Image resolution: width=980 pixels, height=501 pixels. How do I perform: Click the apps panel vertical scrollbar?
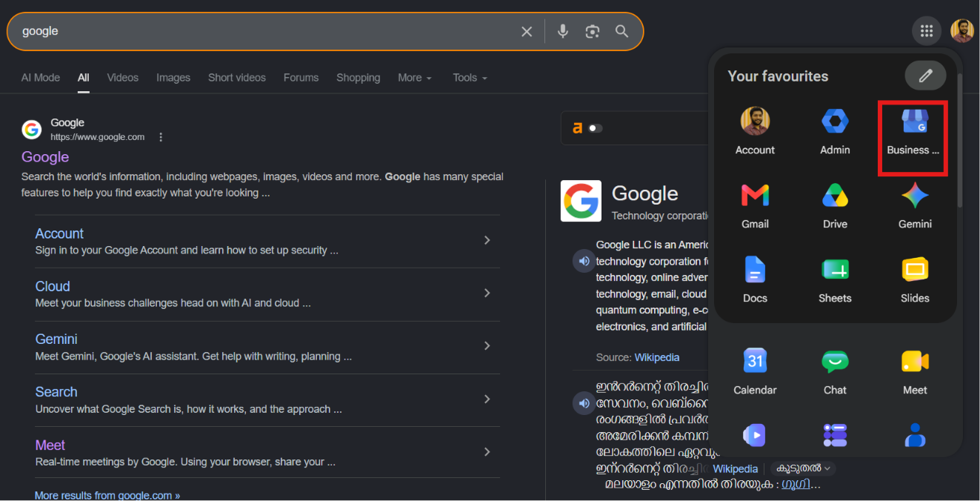960,141
